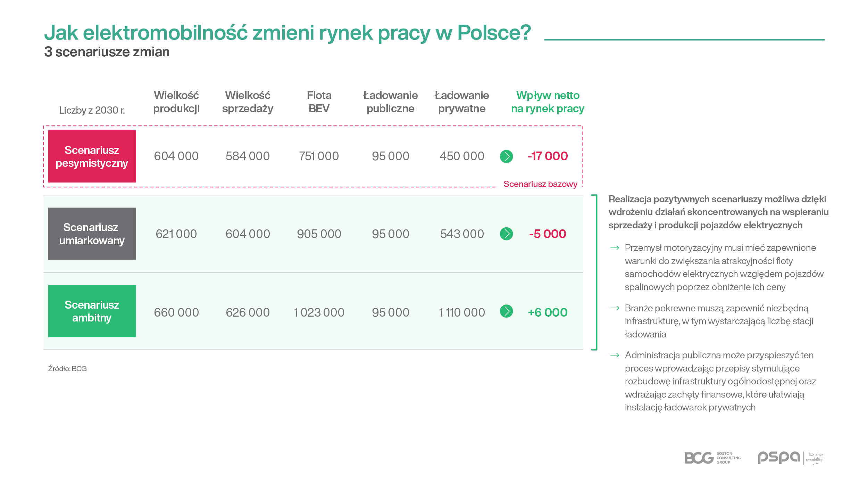Click the PSPA logo
The height and width of the screenshot is (489, 868).
[791, 457]
